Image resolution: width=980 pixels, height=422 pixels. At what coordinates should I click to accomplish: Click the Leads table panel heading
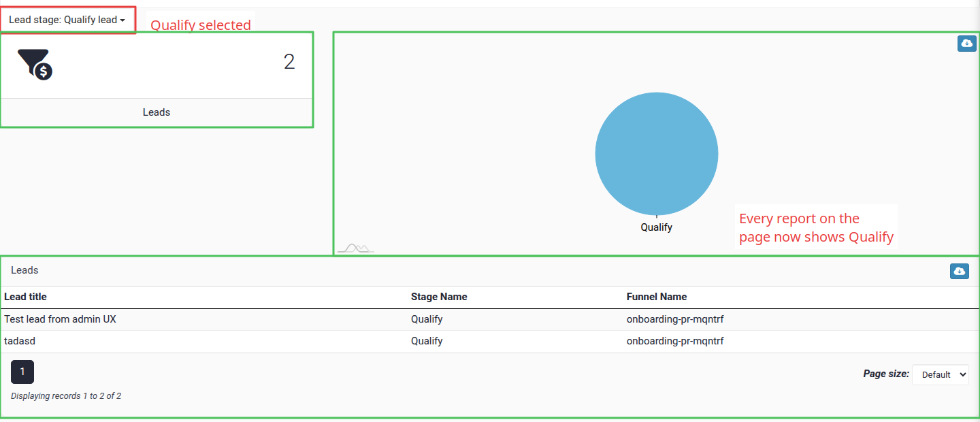[x=24, y=270]
